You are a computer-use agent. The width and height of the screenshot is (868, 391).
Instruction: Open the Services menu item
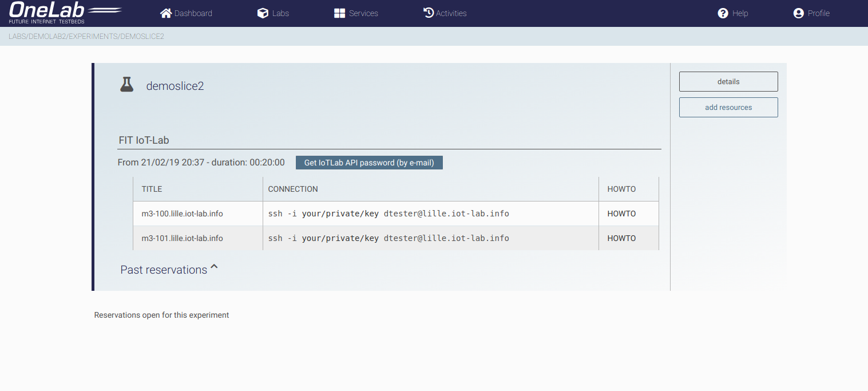[x=363, y=13]
